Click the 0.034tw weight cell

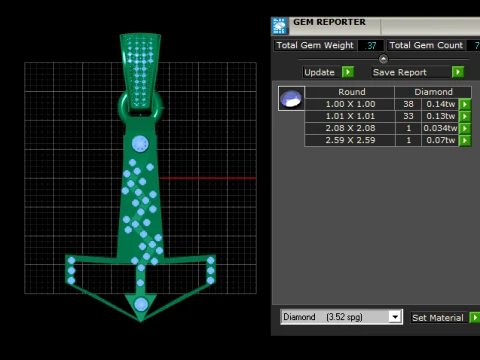440,128
